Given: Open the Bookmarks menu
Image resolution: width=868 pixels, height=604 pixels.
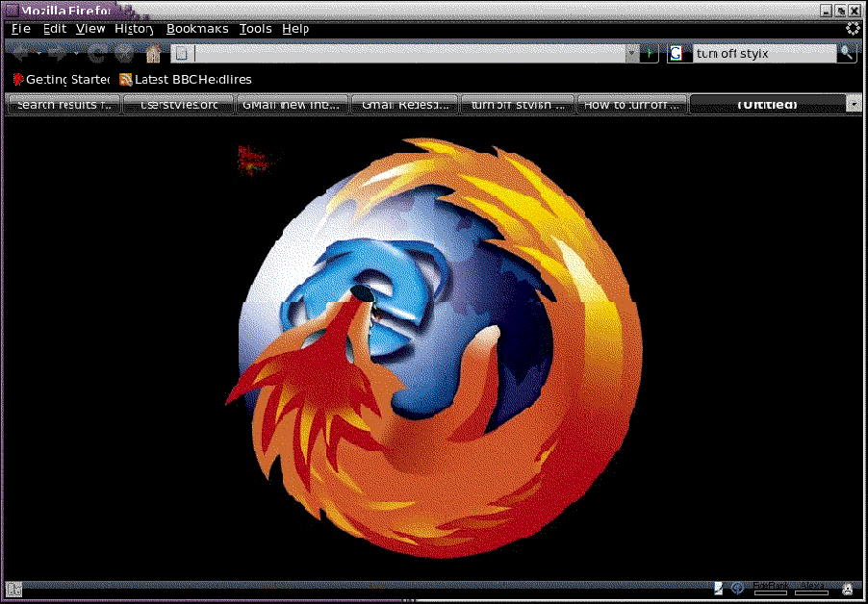Looking at the screenshot, I should pyautogui.click(x=197, y=29).
